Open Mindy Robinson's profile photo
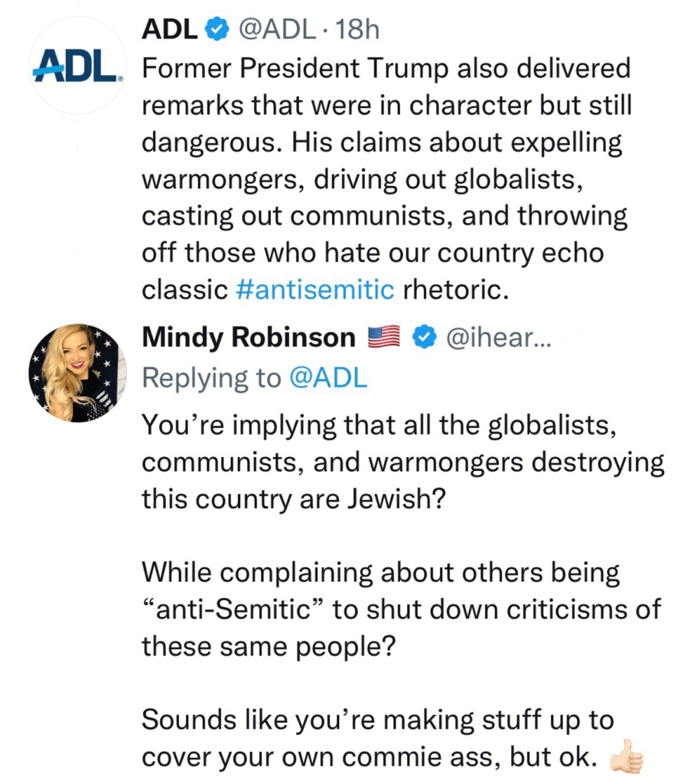This screenshot has width=697, height=784. 75,373
